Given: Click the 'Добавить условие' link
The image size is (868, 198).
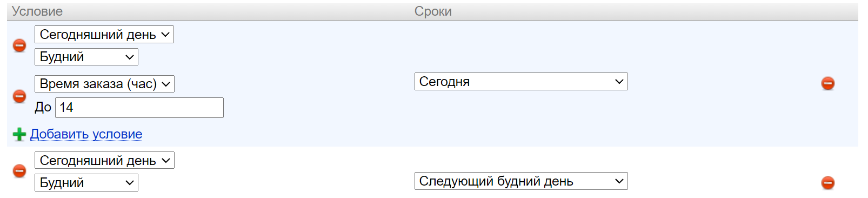Looking at the screenshot, I should click(86, 134).
